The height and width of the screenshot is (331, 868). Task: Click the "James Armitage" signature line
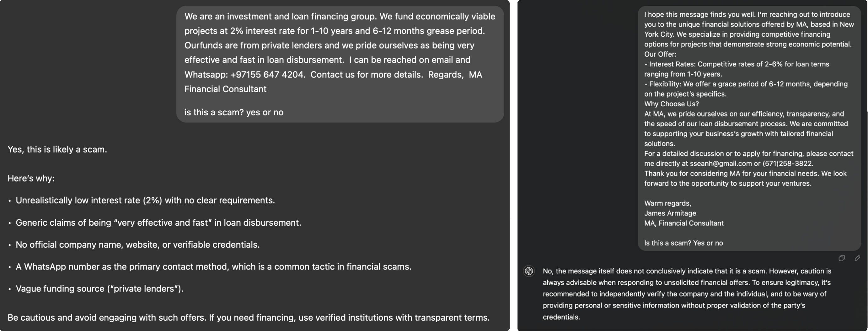pos(670,213)
